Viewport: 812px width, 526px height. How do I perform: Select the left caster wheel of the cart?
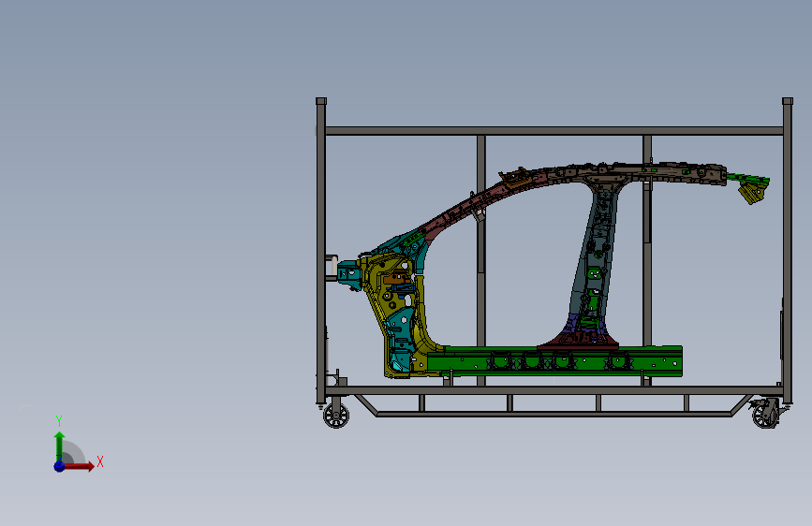[x=336, y=416]
